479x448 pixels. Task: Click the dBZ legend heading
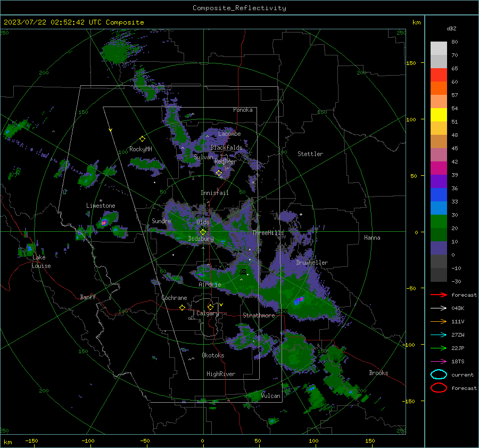pos(451,28)
